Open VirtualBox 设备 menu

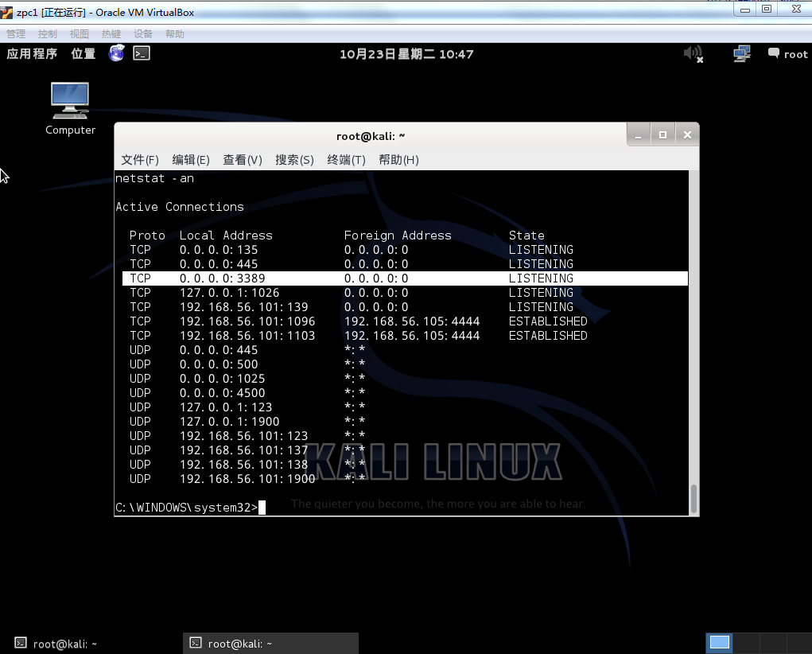(143, 33)
